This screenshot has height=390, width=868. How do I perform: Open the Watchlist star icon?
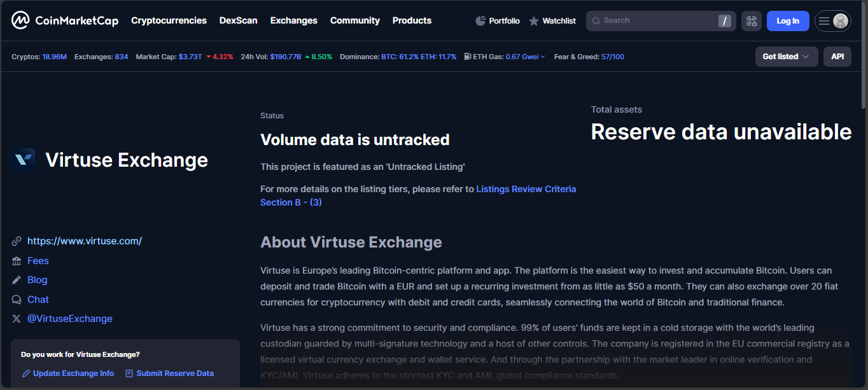(x=534, y=21)
